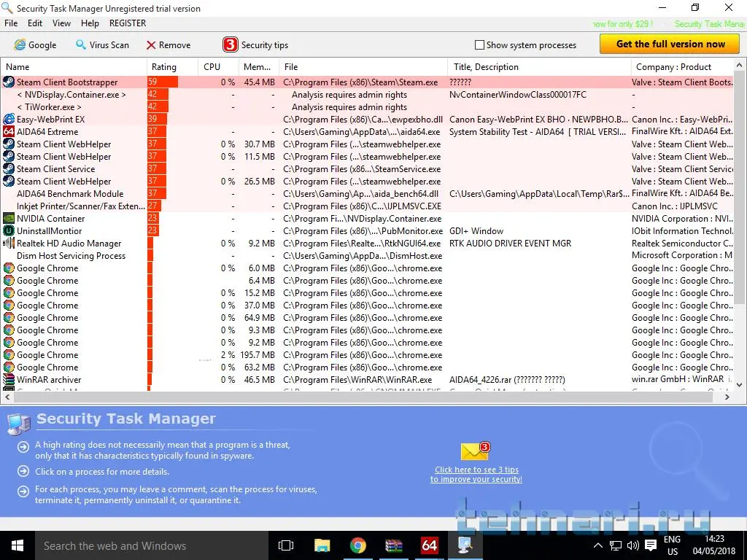Click the red 64 icon beside AIDA64 Extreme
Screen dimensions: 747x560
pos(9,131)
